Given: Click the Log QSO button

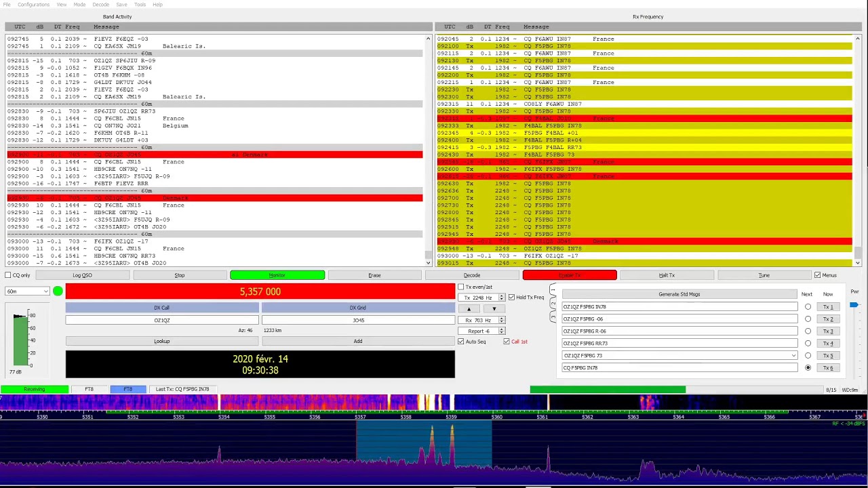Looking at the screenshot, I should 83,275.
